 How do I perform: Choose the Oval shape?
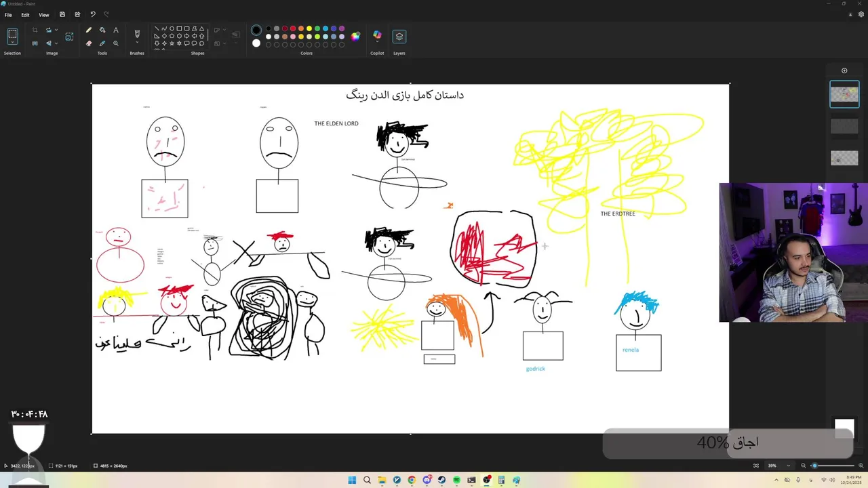click(172, 29)
